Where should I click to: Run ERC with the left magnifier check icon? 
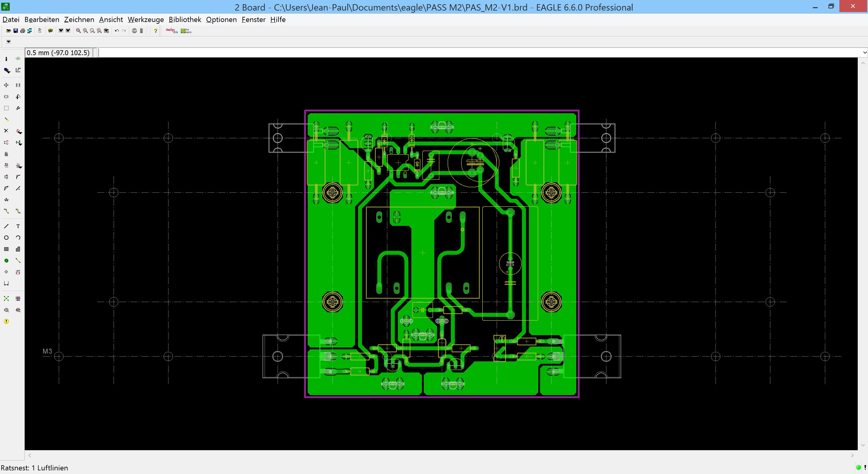6,310
